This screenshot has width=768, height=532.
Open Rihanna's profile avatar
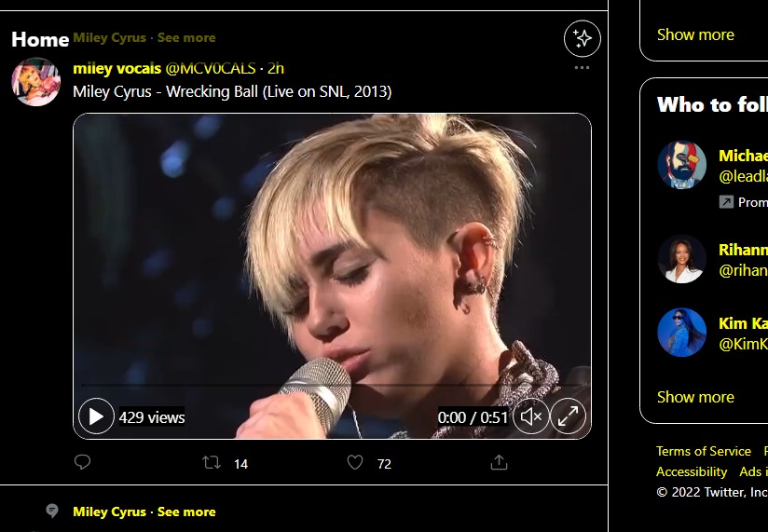(x=681, y=259)
